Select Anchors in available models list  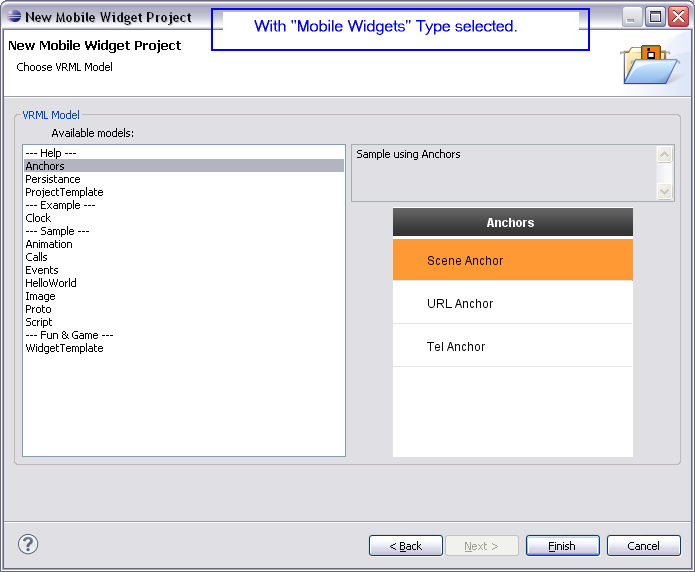184,166
